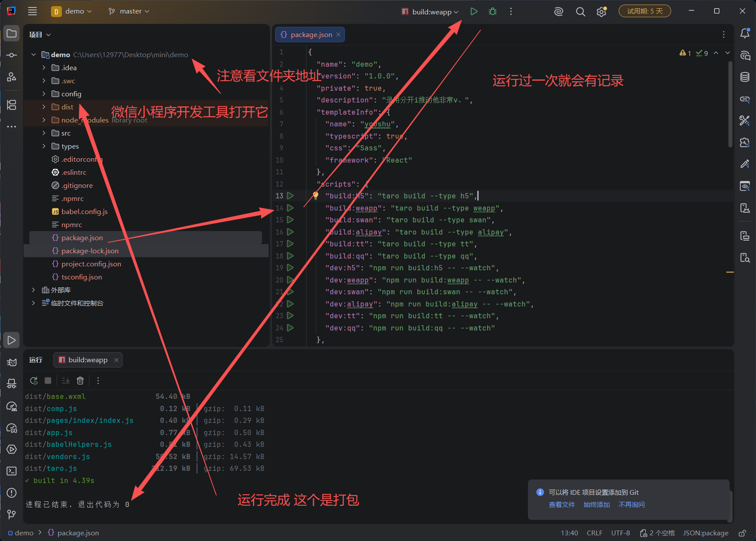This screenshot has height=541, width=756.
Task: Expand 外部库 external libraries node
Action: click(34, 290)
